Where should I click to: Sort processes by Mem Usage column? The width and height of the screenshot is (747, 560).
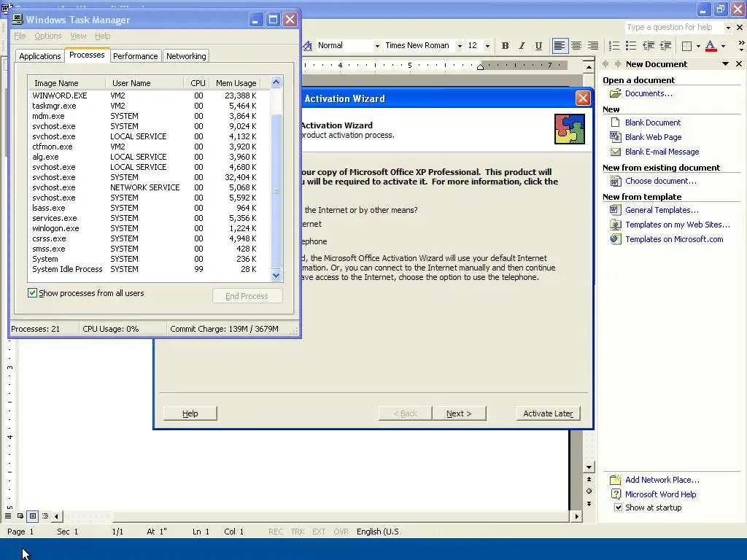[236, 83]
